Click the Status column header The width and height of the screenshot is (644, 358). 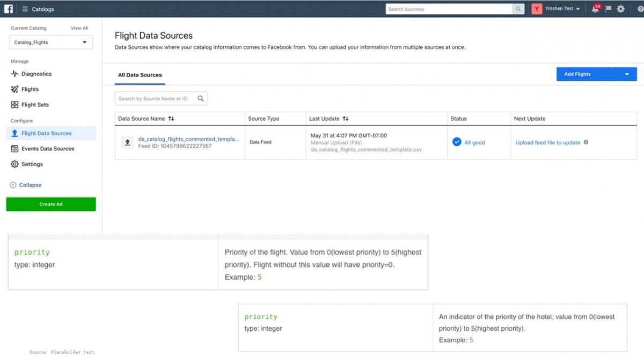tap(459, 119)
